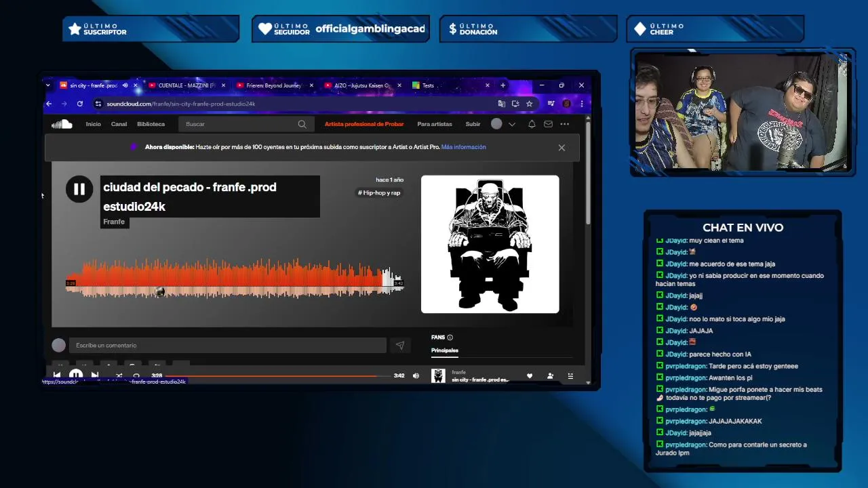Click the FANS info icon
The width and height of the screenshot is (868, 488).
(450, 337)
